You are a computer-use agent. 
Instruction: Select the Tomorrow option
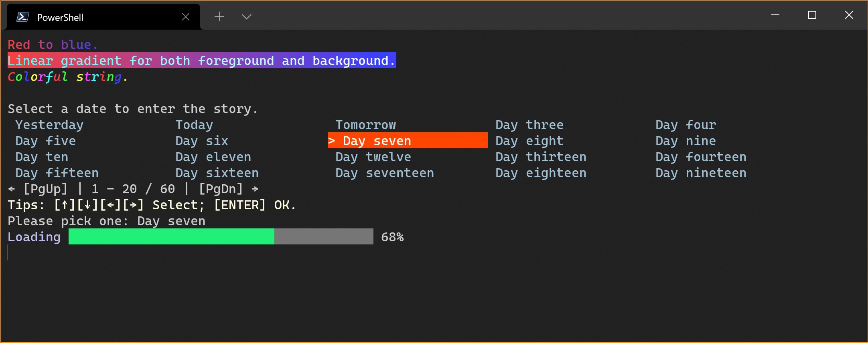(x=365, y=125)
